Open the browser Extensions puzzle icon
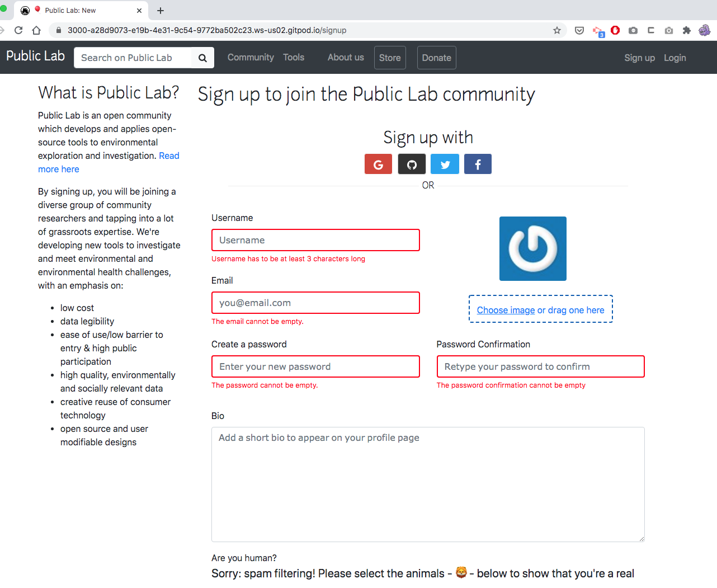The image size is (717, 588). pyautogui.click(x=687, y=30)
